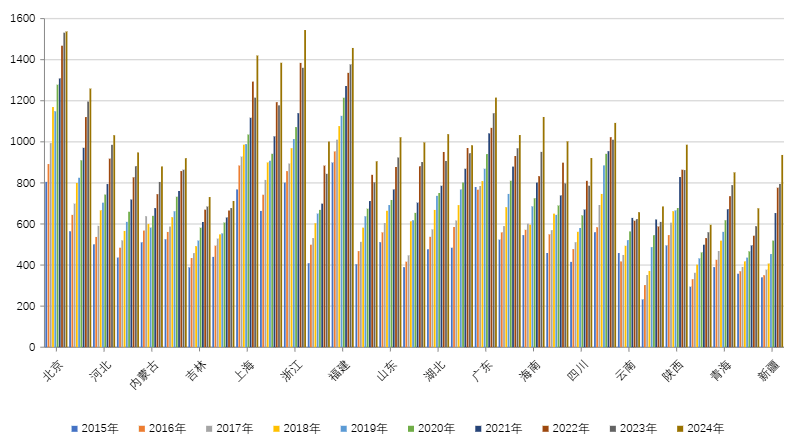Screen dimensions: 793x442
Task: Click the 2022年 legend color marker
Action: coord(550,428)
